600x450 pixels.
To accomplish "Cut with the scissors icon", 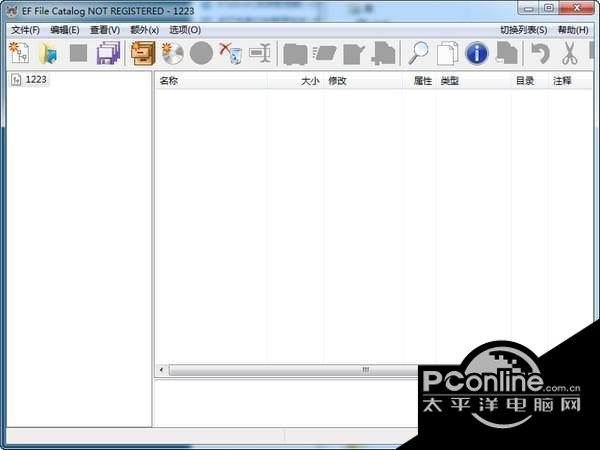I will tap(570, 53).
